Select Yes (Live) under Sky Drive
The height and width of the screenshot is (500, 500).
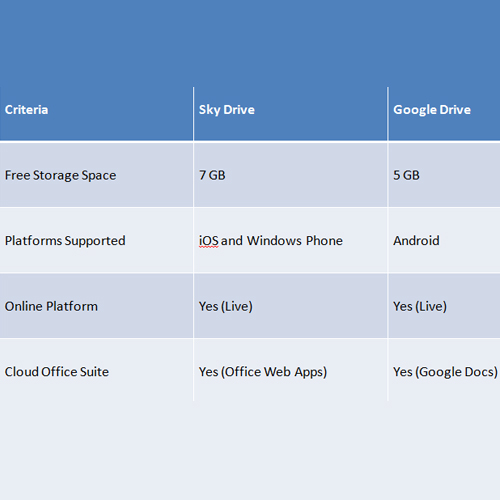pos(290,306)
